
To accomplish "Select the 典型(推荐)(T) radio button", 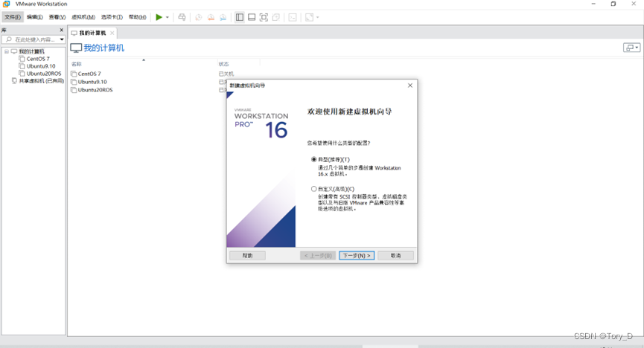I will click(x=313, y=159).
